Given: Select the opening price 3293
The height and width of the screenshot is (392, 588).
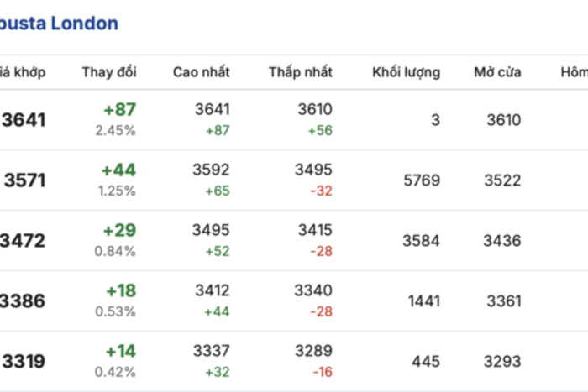Looking at the screenshot, I should pyautogui.click(x=501, y=362).
